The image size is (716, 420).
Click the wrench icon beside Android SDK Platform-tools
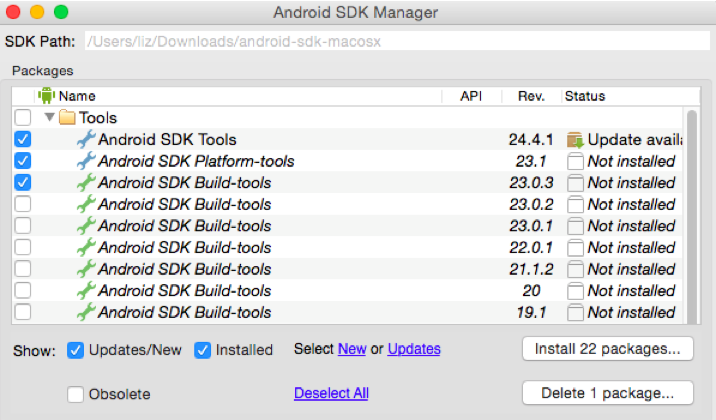86,161
